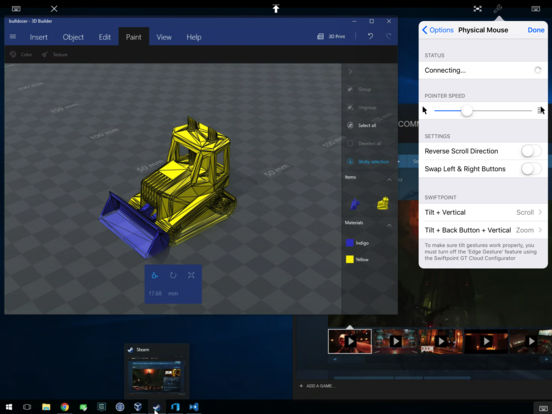Toggle Multi selection in the side panel
The height and width of the screenshot is (414, 552).
[368, 162]
